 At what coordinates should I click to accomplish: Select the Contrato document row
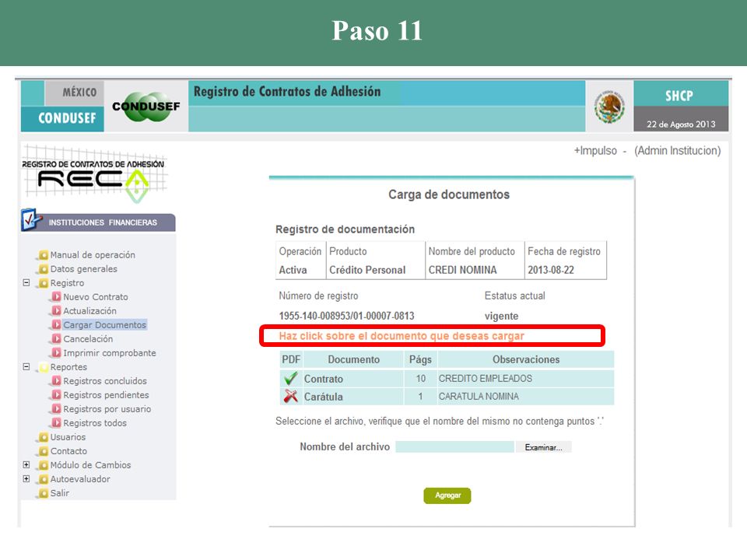447,379
